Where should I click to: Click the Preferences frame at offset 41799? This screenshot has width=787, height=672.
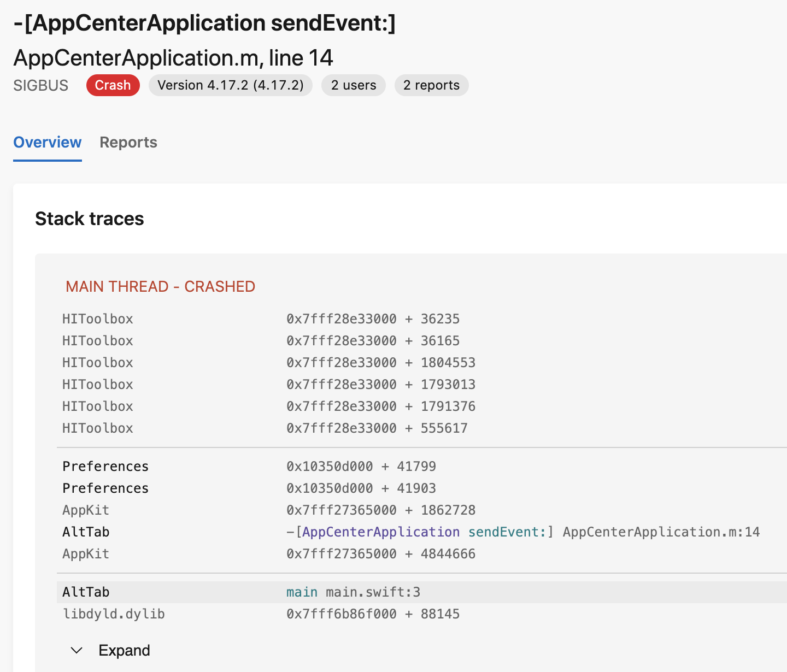(x=105, y=466)
